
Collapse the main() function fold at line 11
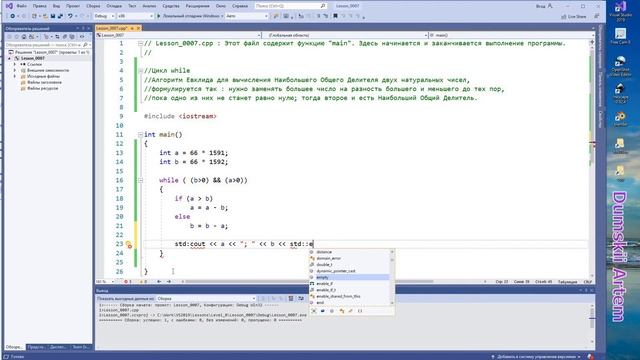coord(140,135)
